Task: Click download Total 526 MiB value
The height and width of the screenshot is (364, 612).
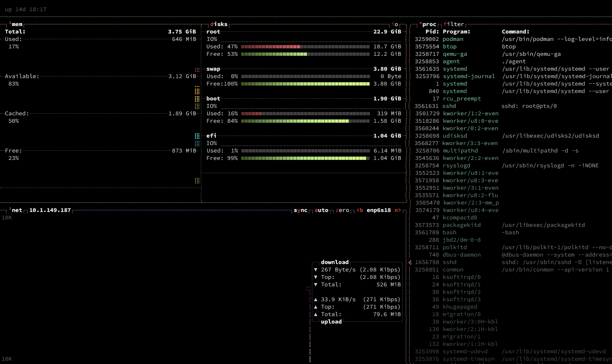Action: 389,285
